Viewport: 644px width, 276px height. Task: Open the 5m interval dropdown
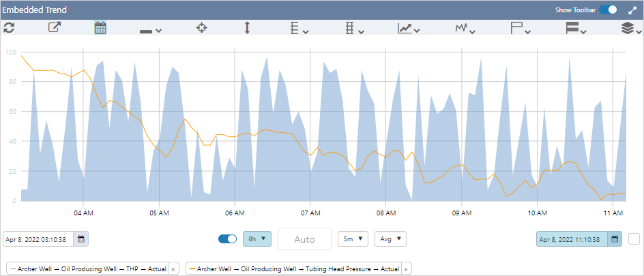pyautogui.click(x=353, y=239)
